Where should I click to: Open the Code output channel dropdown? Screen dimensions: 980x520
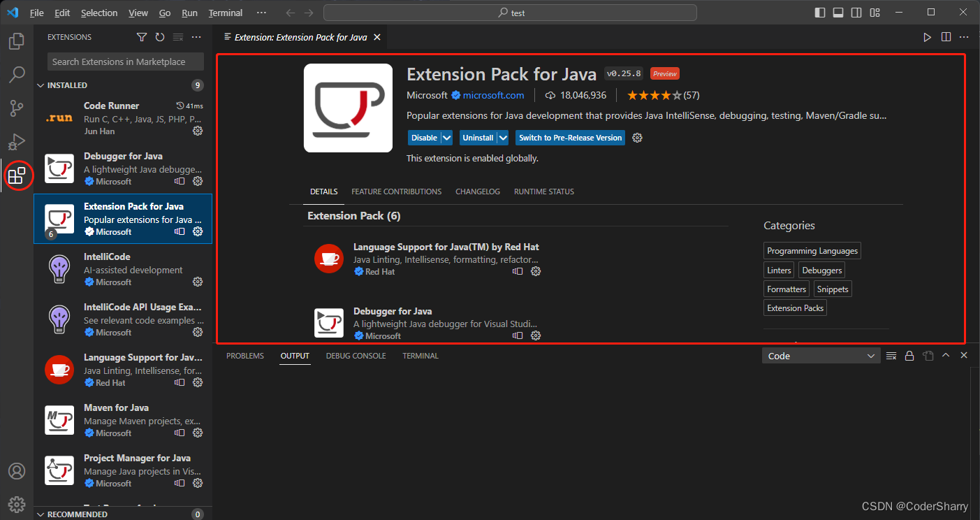[821, 356]
